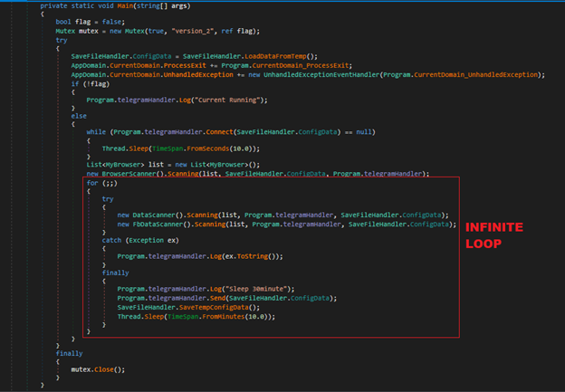Click the Connect method in while condition
The width and height of the screenshot is (565, 392).
tap(193, 132)
